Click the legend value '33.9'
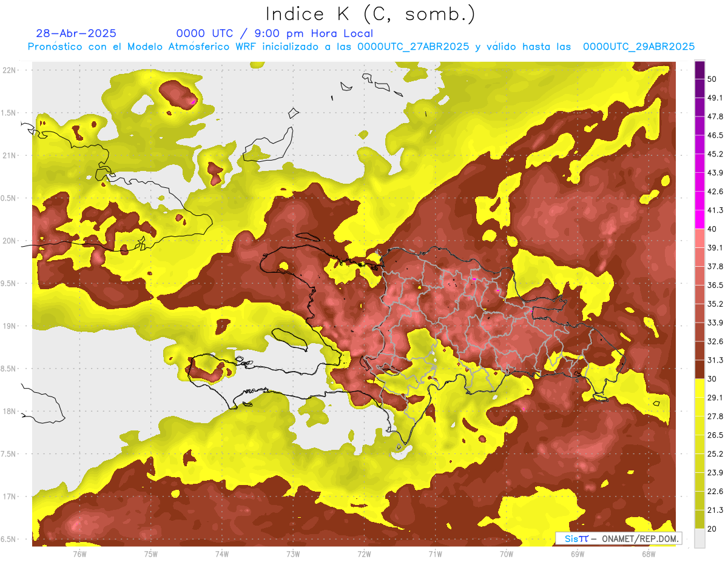 pyautogui.click(x=715, y=323)
